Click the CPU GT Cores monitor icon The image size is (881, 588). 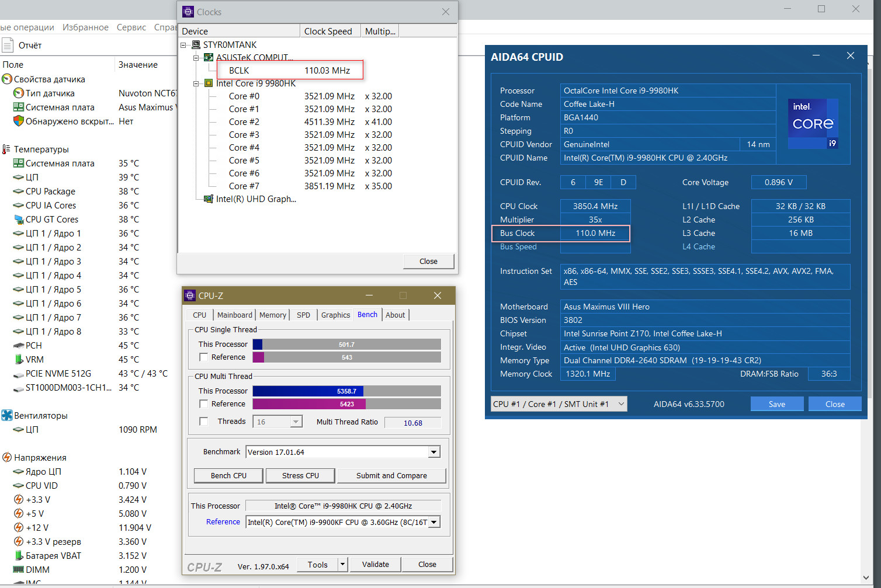pyautogui.click(x=19, y=219)
